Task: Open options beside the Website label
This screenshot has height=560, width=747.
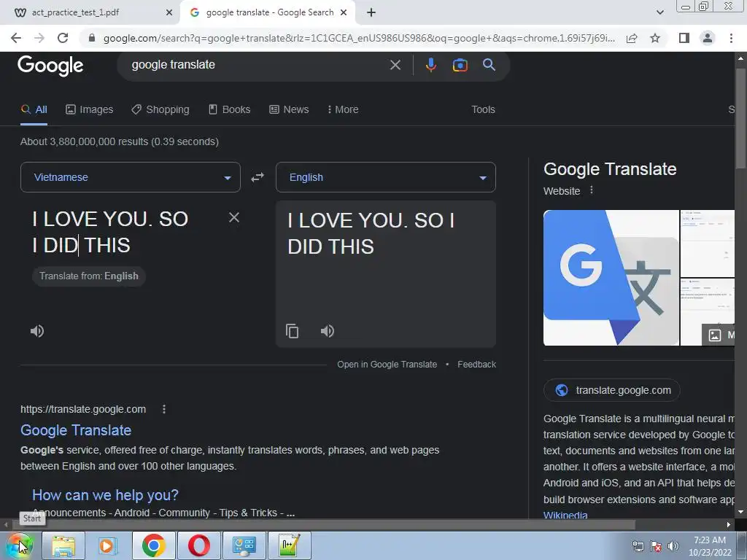Action: coord(591,190)
